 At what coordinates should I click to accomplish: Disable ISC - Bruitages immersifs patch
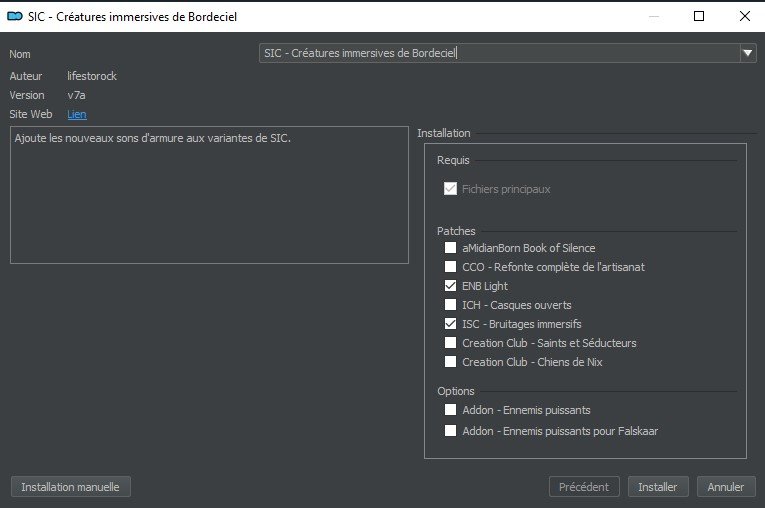tap(451, 324)
